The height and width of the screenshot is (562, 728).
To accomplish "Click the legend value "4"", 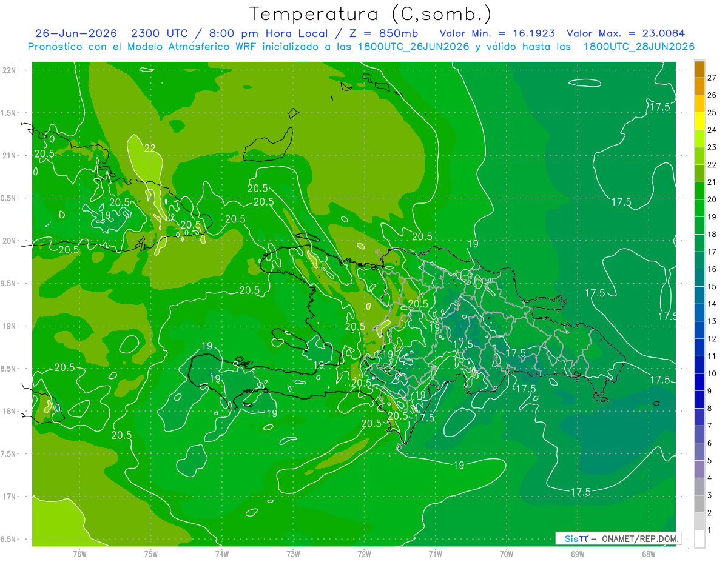I will pos(710,478).
